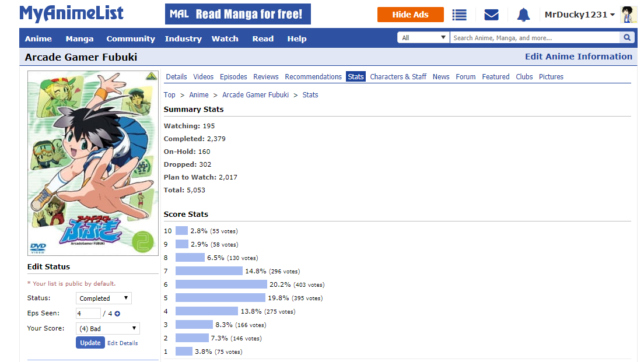The height and width of the screenshot is (362, 644).
Task: Click the user profile avatar picture
Action: pyautogui.click(x=628, y=15)
